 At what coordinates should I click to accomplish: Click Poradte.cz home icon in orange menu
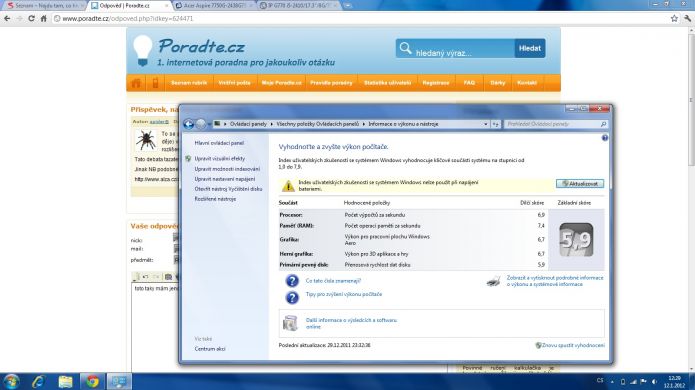click(x=136, y=83)
